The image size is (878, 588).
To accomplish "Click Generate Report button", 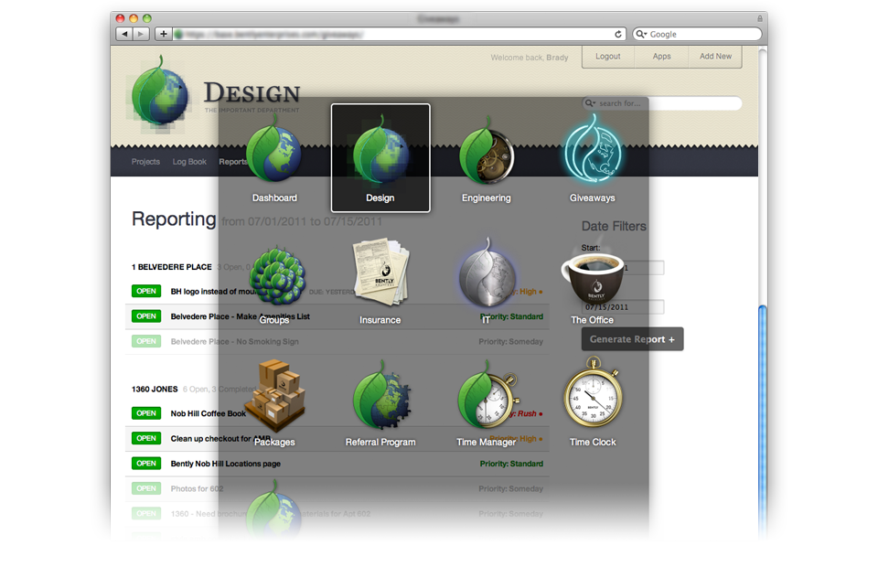I will [x=632, y=339].
